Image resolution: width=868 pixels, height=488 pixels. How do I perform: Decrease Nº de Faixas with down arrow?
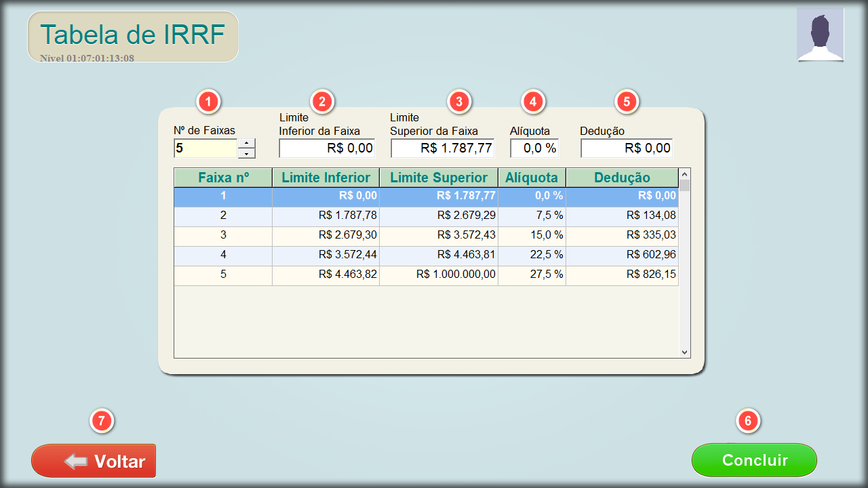[247, 154]
